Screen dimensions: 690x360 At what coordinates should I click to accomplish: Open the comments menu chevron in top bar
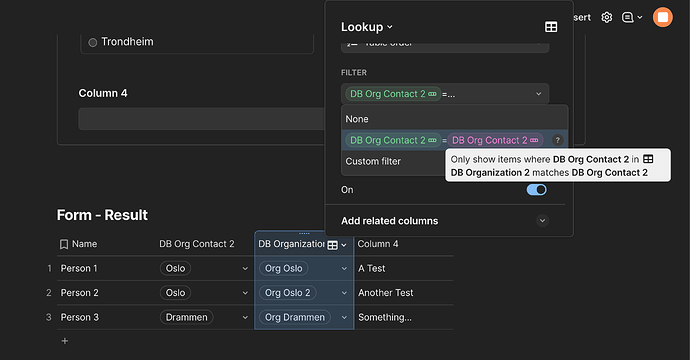[x=640, y=18]
